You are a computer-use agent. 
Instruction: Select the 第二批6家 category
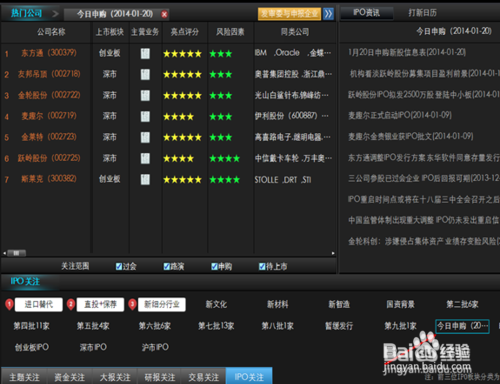(x=462, y=304)
